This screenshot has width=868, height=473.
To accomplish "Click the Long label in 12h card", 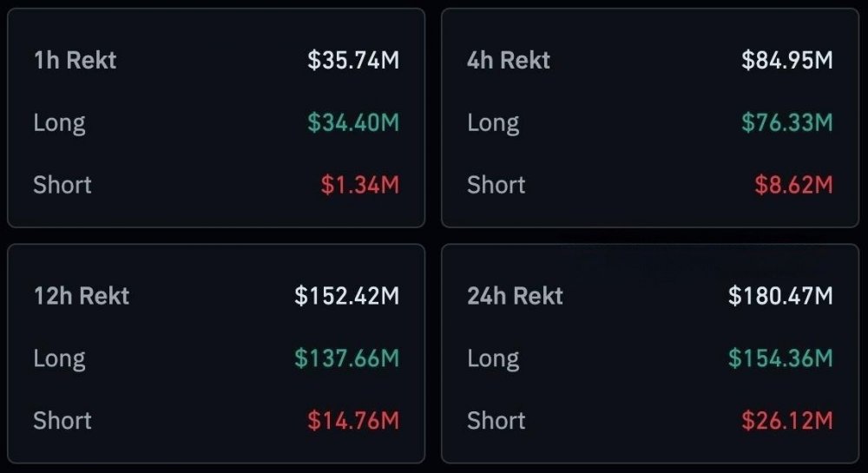I will (59, 358).
